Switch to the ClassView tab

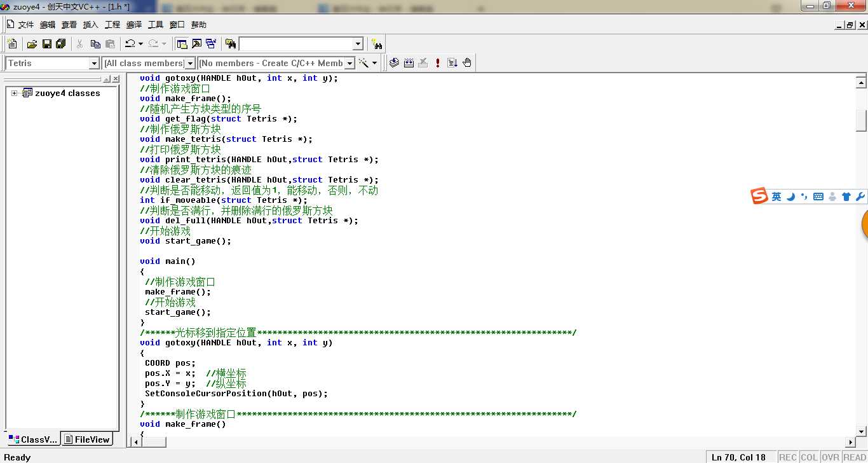(32, 439)
